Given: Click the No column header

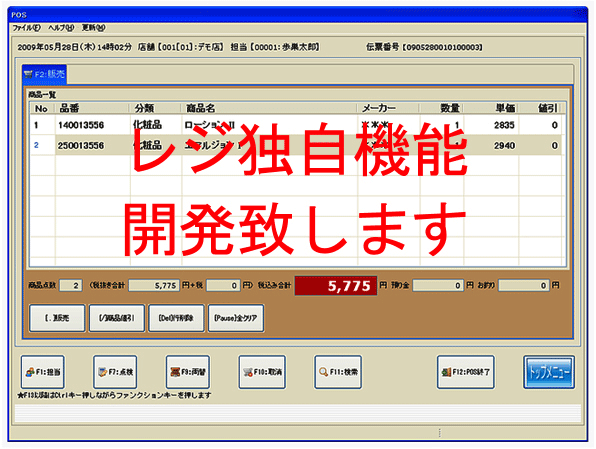Looking at the screenshot, I should pyautogui.click(x=41, y=108).
